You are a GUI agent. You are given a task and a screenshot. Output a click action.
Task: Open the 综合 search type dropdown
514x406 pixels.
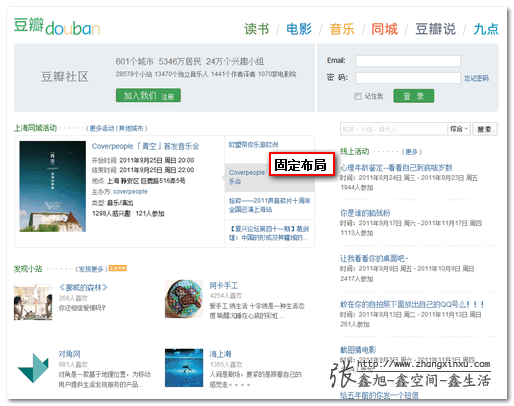459,129
